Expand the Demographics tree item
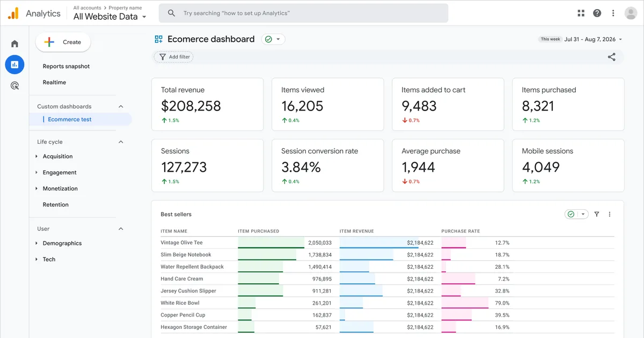The height and width of the screenshot is (338, 644). tap(36, 243)
